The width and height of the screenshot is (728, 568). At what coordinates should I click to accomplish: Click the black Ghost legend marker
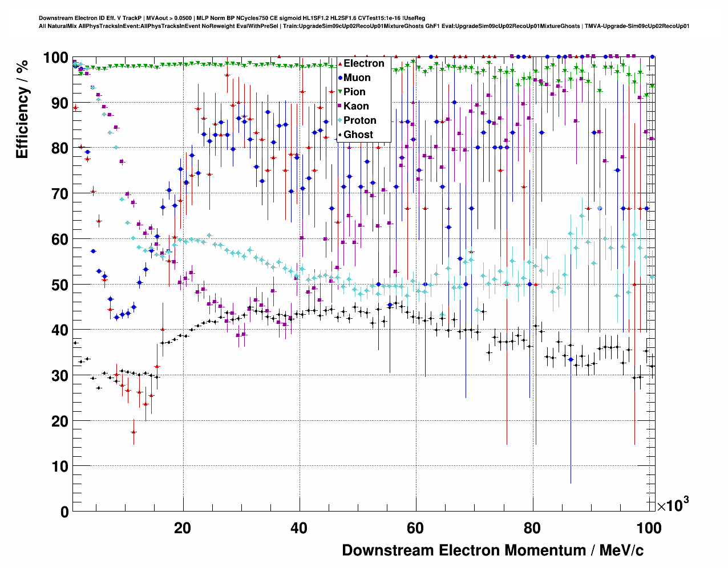point(340,135)
